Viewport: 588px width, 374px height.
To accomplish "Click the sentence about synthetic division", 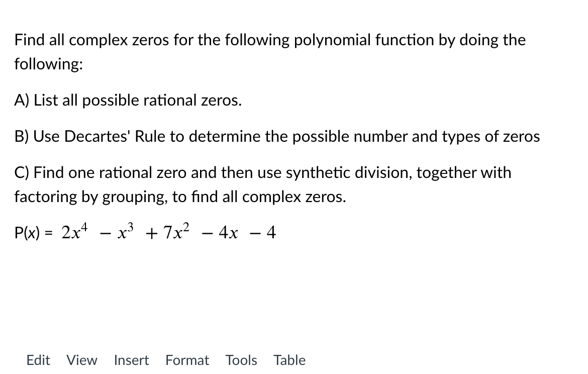I will 262,172.
